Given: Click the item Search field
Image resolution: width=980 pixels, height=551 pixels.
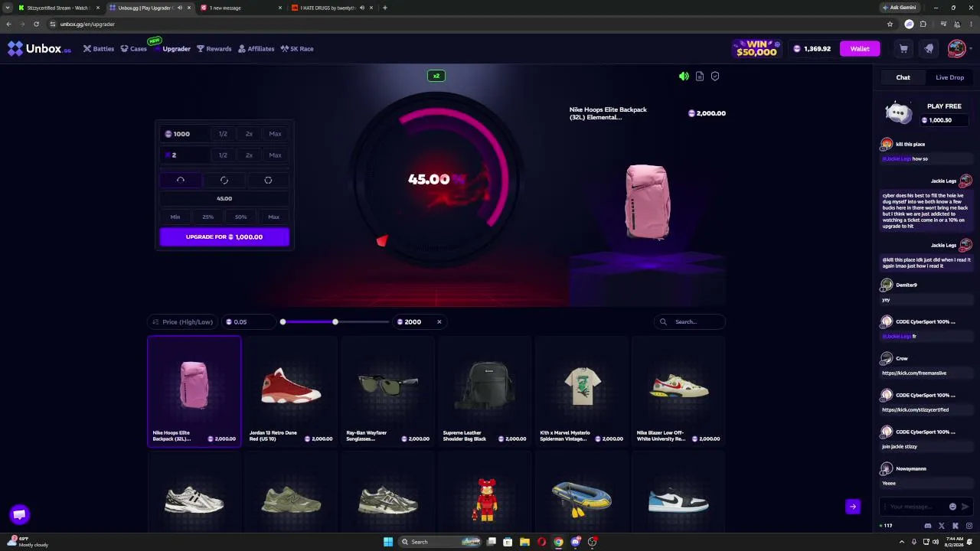Looking at the screenshot, I should point(689,322).
